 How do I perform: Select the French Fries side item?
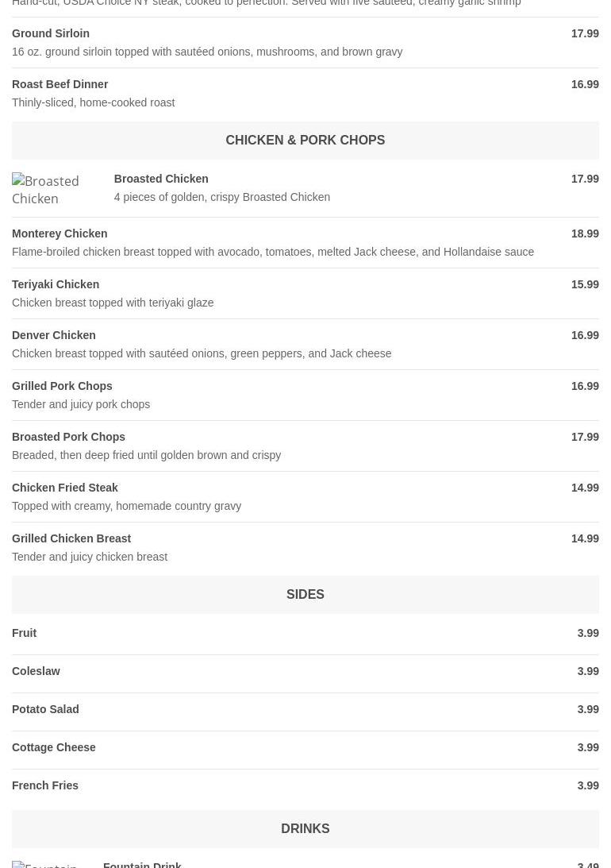click(x=45, y=786)
